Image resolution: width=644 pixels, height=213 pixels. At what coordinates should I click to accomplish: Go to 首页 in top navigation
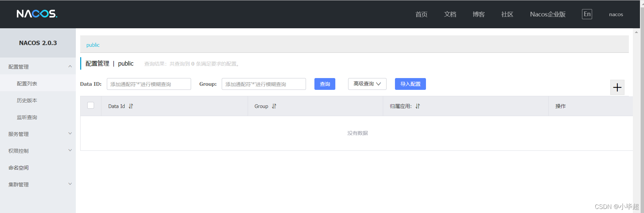coord(421,14)
